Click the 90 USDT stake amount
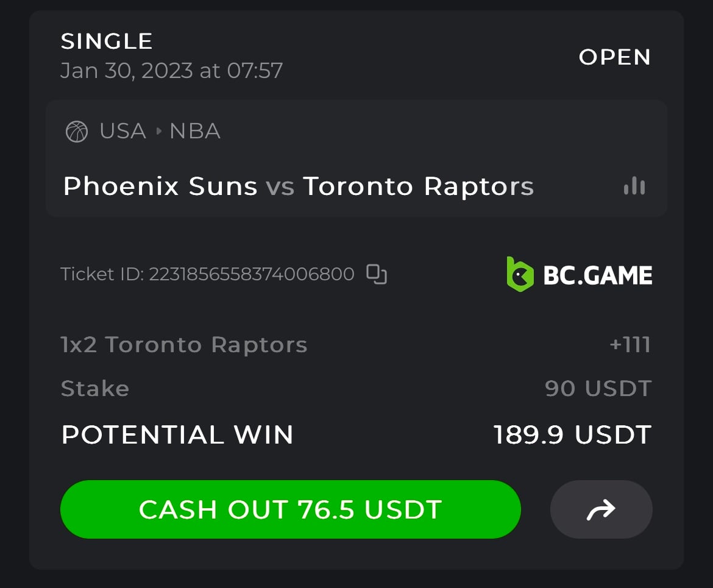The height and width of the screenshot is (588, 713). coord(598,389)
